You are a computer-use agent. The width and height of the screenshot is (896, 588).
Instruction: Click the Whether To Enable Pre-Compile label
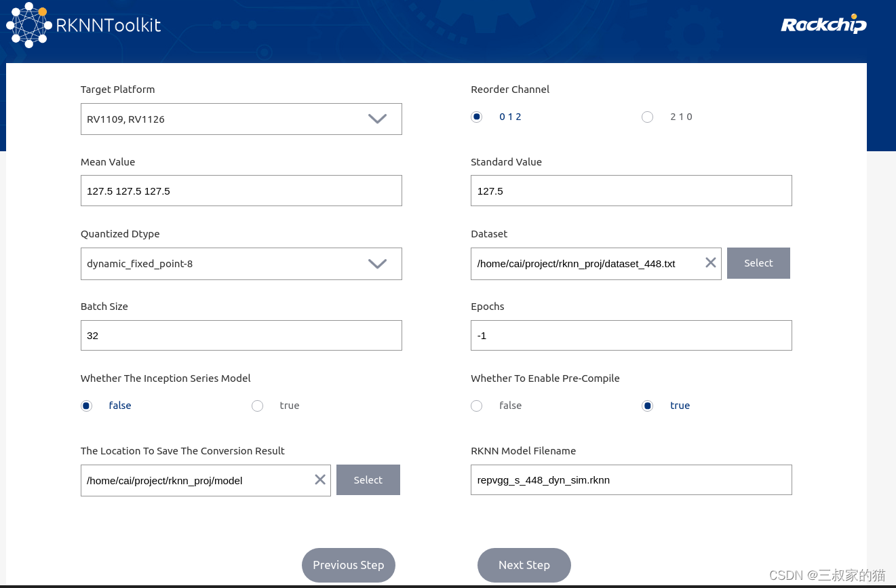(x=545, y=378)
